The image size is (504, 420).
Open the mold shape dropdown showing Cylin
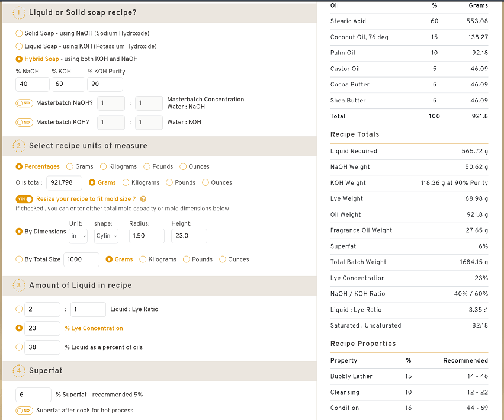pos(105,236)
